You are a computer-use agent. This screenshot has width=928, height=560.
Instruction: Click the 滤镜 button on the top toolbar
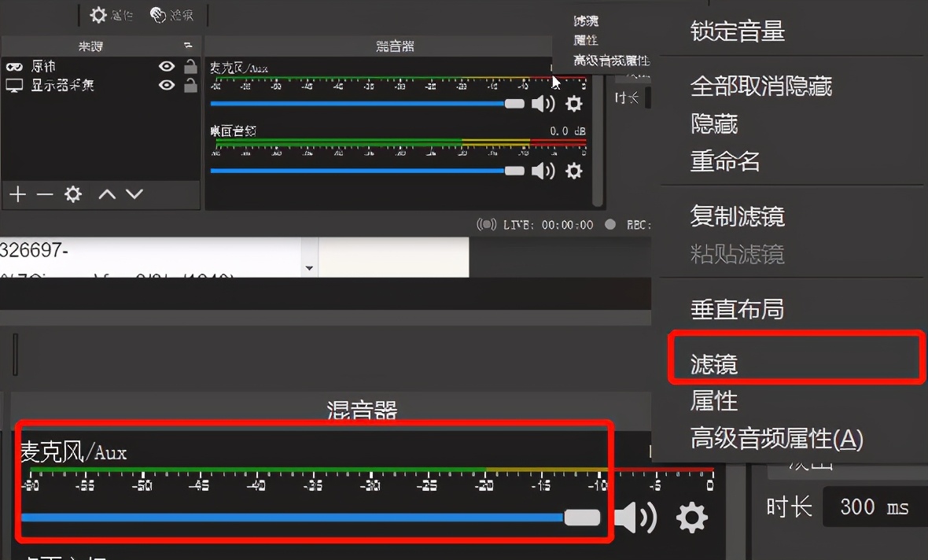170,15
